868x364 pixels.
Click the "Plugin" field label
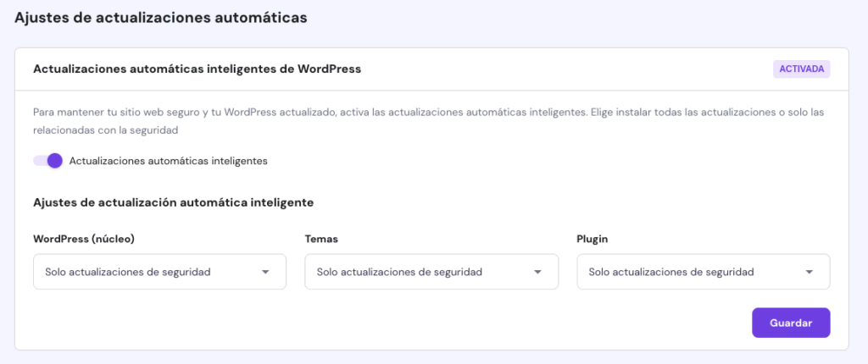593,239
